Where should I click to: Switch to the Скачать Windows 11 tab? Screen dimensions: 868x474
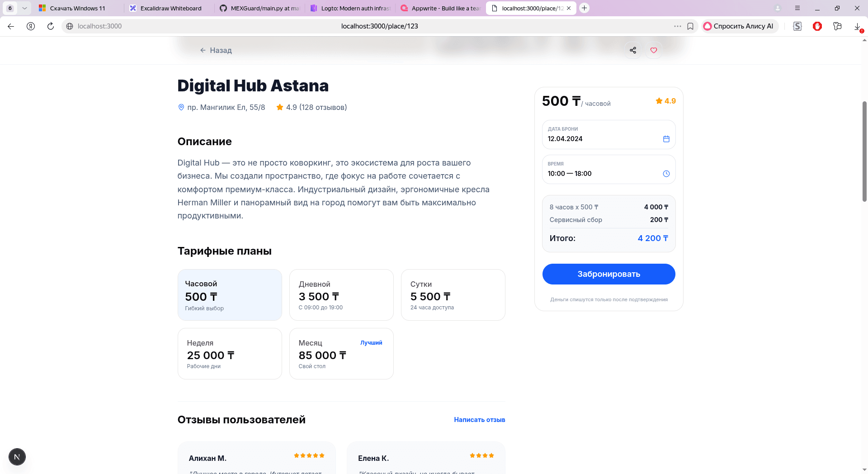pyautogui.click(x=77, y=8)
